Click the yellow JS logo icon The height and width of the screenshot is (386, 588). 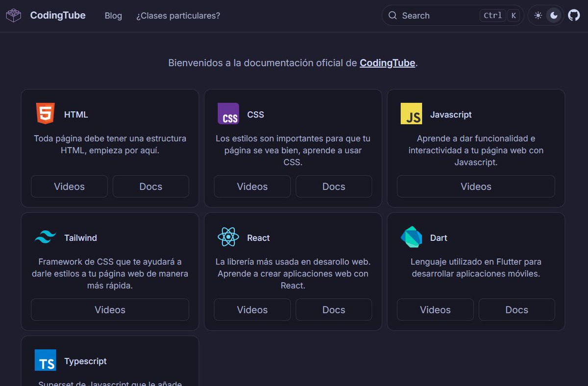tap(411, 114)
